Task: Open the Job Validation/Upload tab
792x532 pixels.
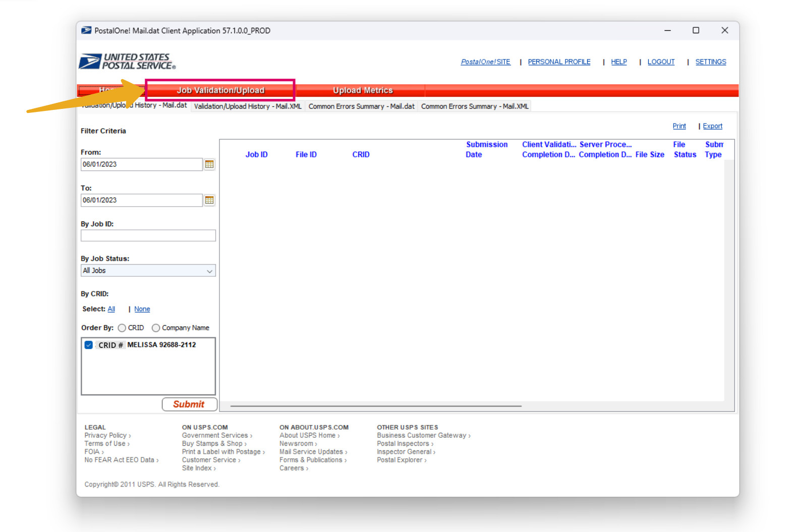Action: click(220, 90)
